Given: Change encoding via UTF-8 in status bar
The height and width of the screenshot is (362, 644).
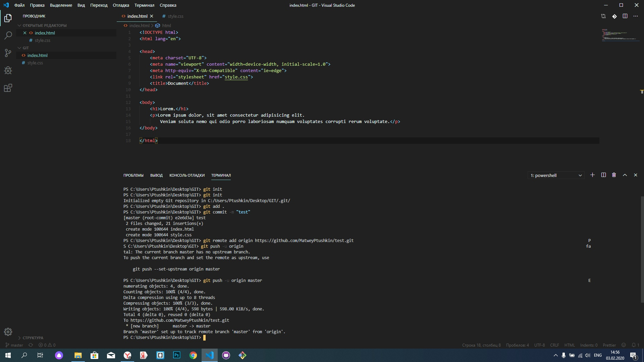Looking at the screenshot, I should [x=539, y=345].
